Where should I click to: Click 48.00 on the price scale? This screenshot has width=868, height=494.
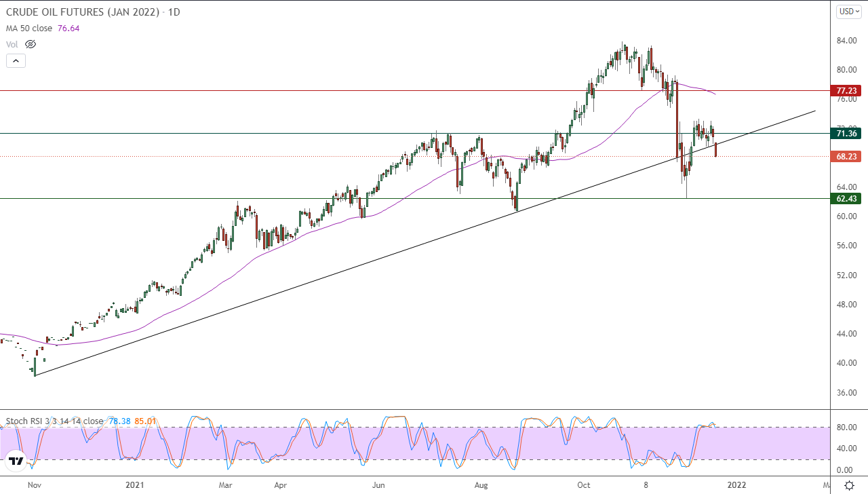coord(847,305)
